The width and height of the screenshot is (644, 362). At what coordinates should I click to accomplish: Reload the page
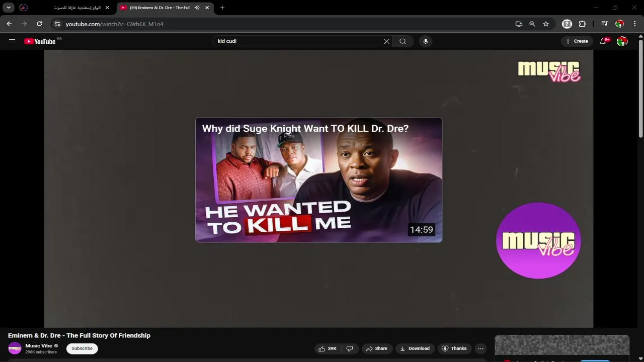pyautogui.click(x=39, y=24)
